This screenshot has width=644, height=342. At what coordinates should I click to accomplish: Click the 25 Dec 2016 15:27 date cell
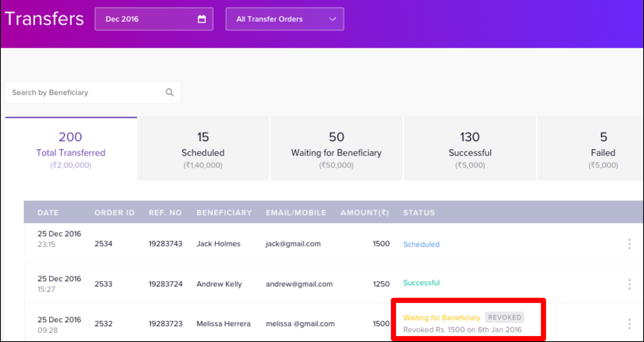59,284
